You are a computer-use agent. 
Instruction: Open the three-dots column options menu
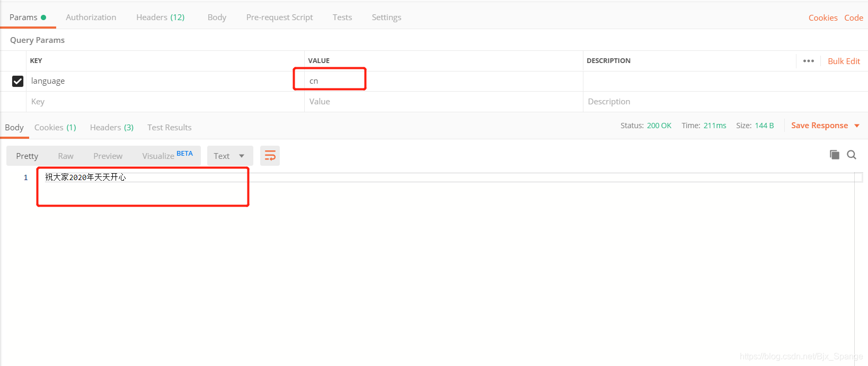(x=808, y=61)
